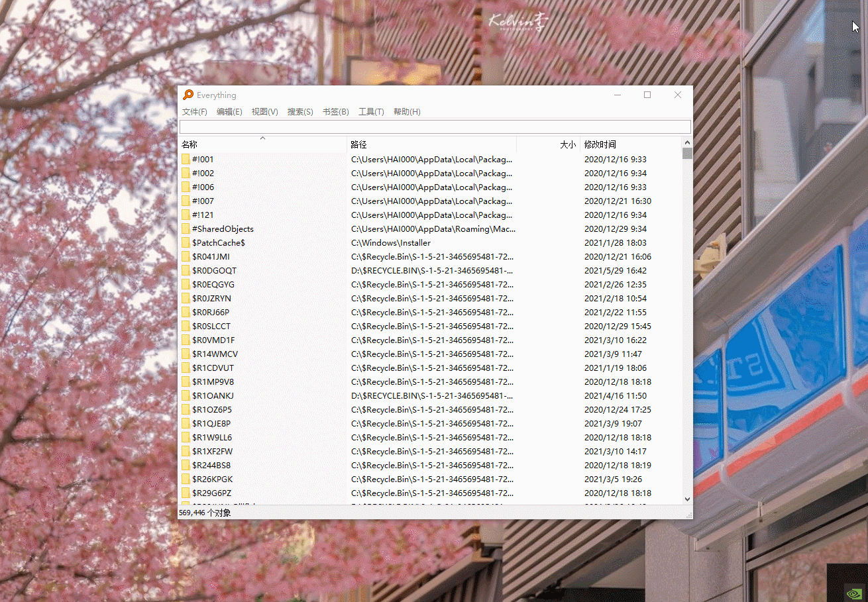Image resolution: width=868 pixels, height=602 pixels.
Task: Click folder icon of $R1OANKJ
Action: [186, 395]
